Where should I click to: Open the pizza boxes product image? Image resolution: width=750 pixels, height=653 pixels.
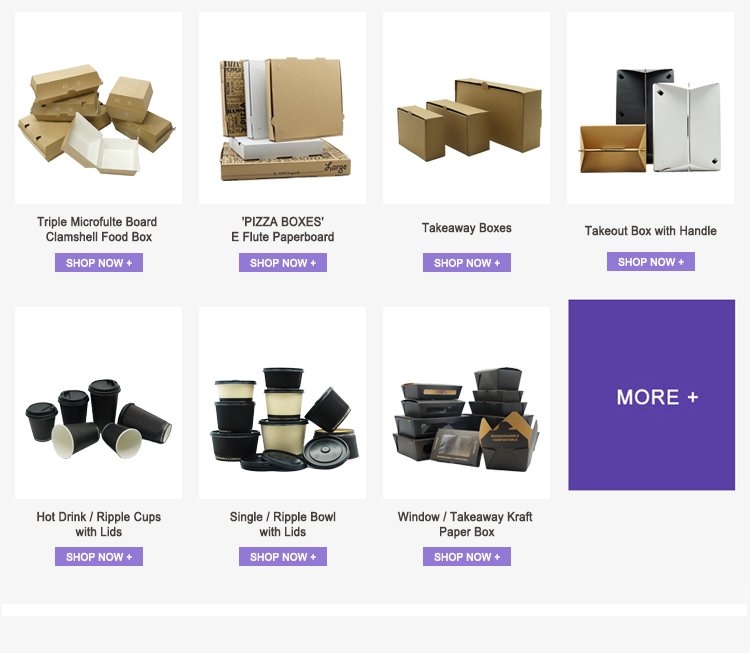click(283, 108)
